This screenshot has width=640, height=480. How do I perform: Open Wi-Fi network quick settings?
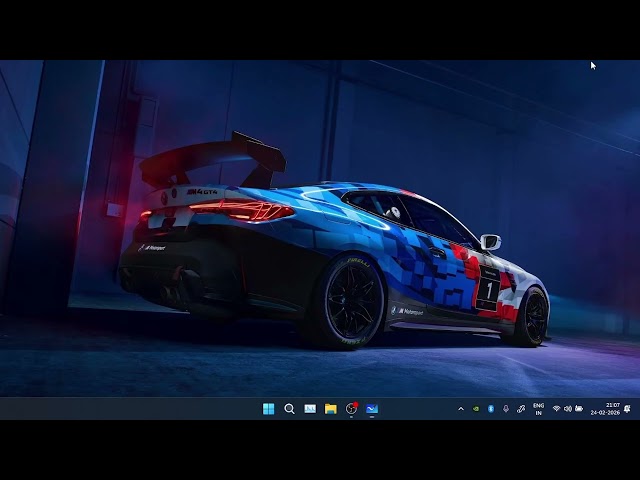pos(556,409)
